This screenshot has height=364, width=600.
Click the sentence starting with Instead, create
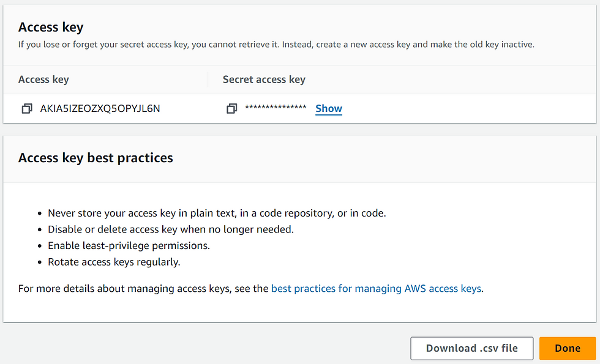point(408,44)
